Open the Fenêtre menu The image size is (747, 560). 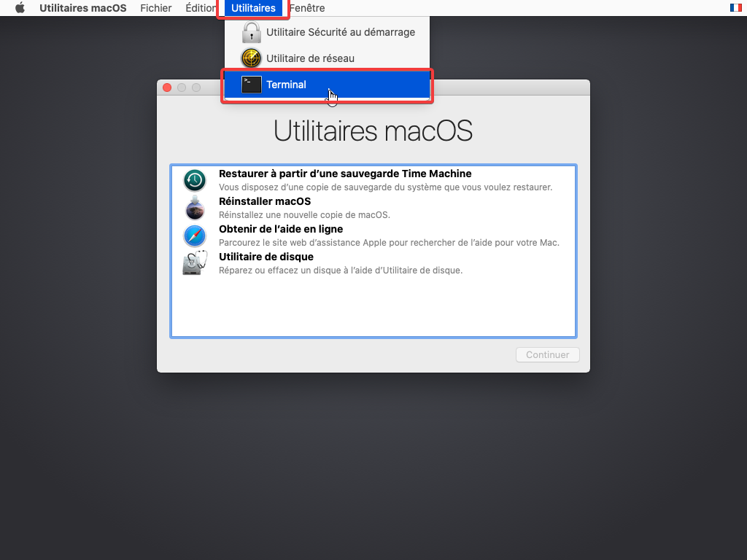click(x=307, y=8)
